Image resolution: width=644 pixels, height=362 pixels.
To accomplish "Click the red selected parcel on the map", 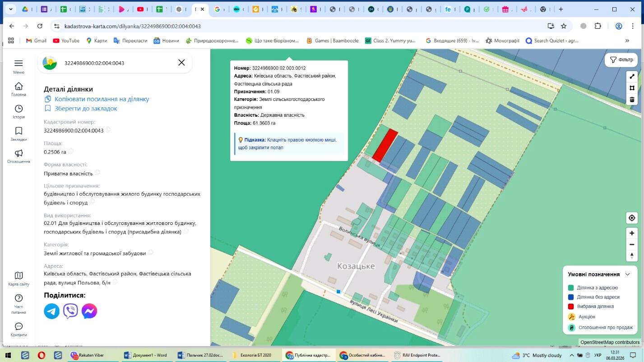I will 385,145.
